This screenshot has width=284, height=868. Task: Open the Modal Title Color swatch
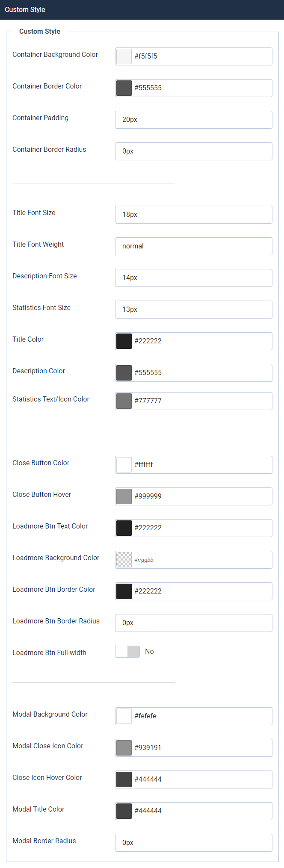124,811
